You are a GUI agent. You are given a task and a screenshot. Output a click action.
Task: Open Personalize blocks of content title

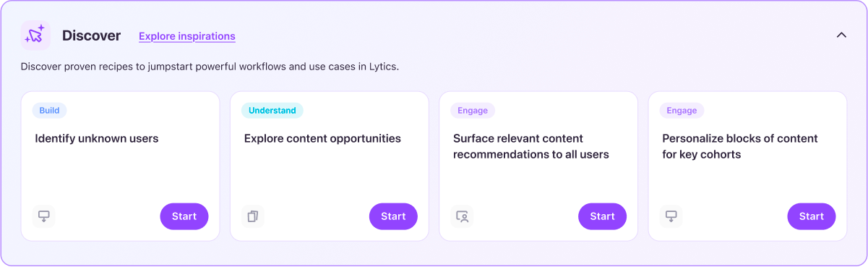(740, 146)
